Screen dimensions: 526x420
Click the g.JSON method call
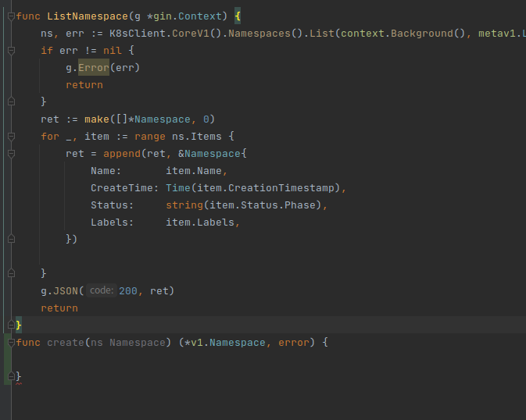(x=63, y=291)
